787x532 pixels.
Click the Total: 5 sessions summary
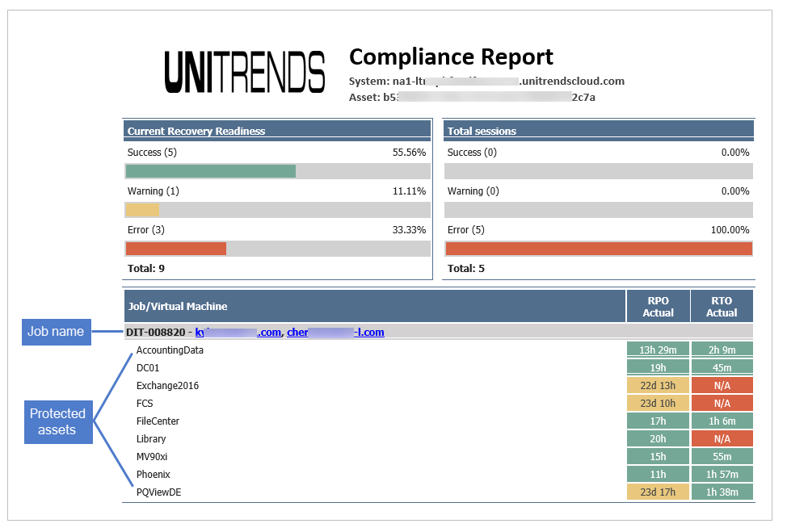coord(465,268)
